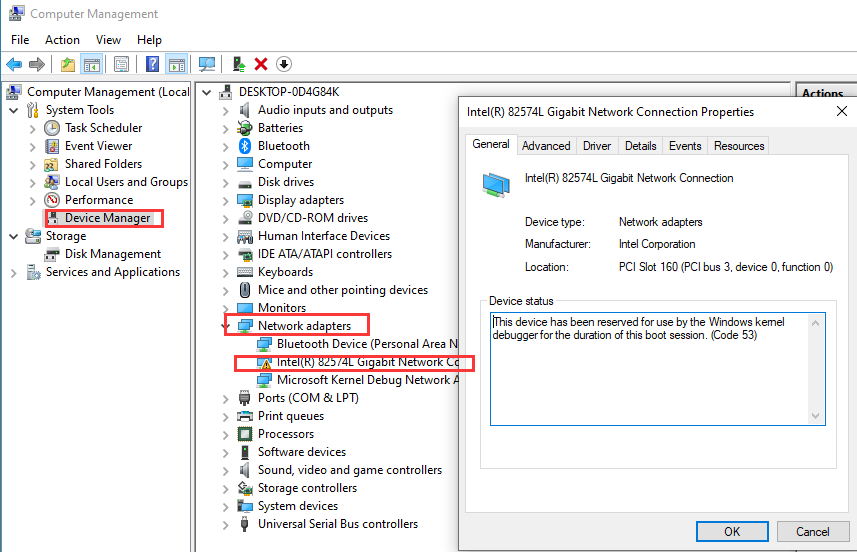857x552 pixels.
Task: Click the Bluetooth category icon
Action: (245, 146)
